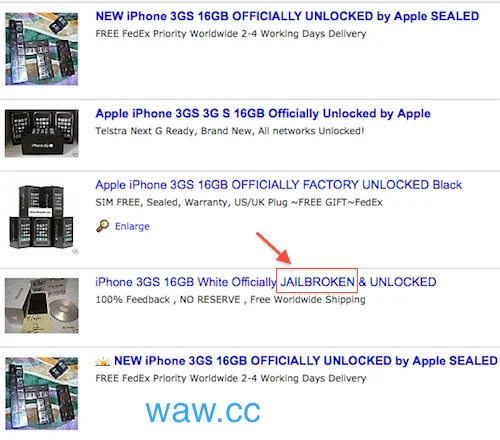This screenshot has height=440, width=500.
Task: Click the Telstra Next G Ready subtitle
Action: coord(230,131)
